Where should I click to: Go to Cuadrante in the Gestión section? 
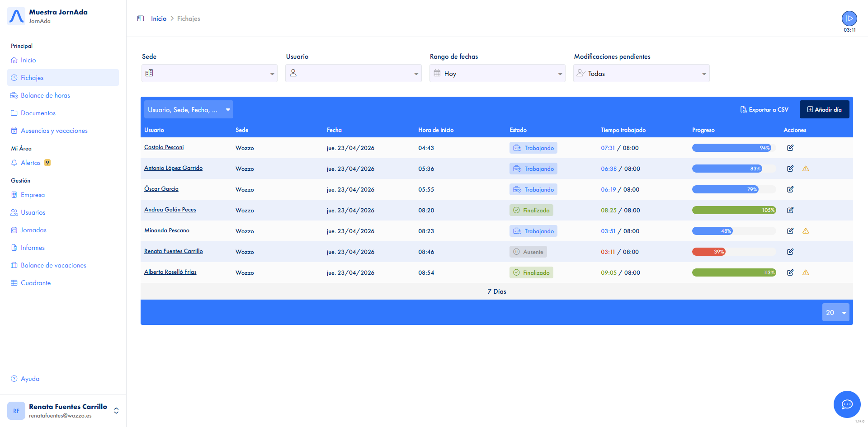point(36,282)
